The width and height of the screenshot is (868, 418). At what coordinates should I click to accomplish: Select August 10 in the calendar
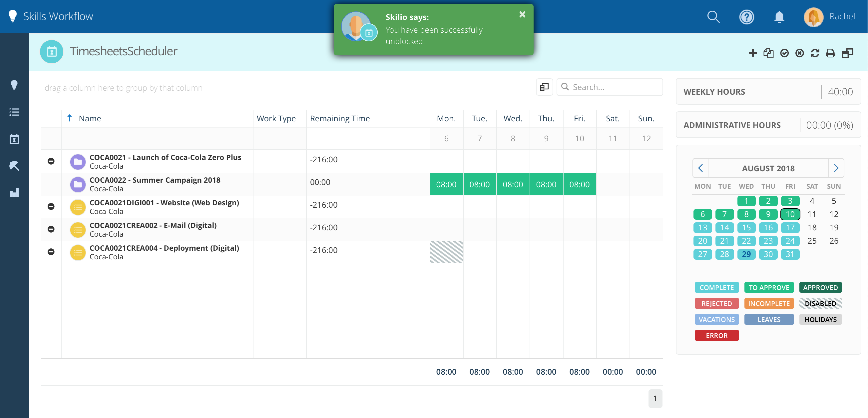coord(790,214)
